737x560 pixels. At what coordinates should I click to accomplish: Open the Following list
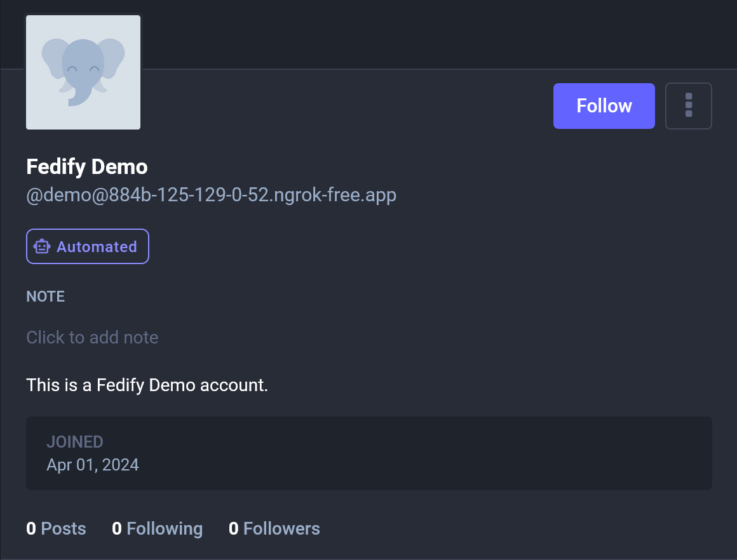pos(157,528)
